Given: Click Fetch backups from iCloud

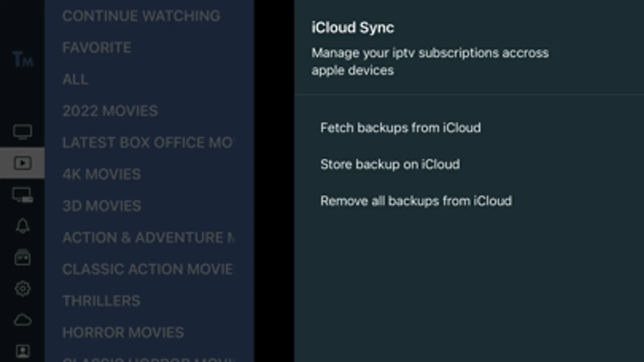Looking at the screenshot, I should (x=400, y=128).
